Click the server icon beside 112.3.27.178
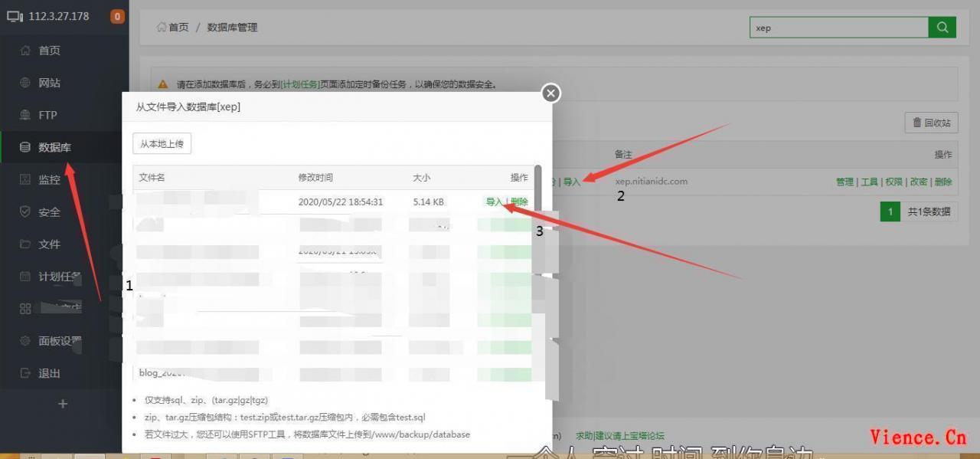This screenshot has width=980, height=459. 15,15
